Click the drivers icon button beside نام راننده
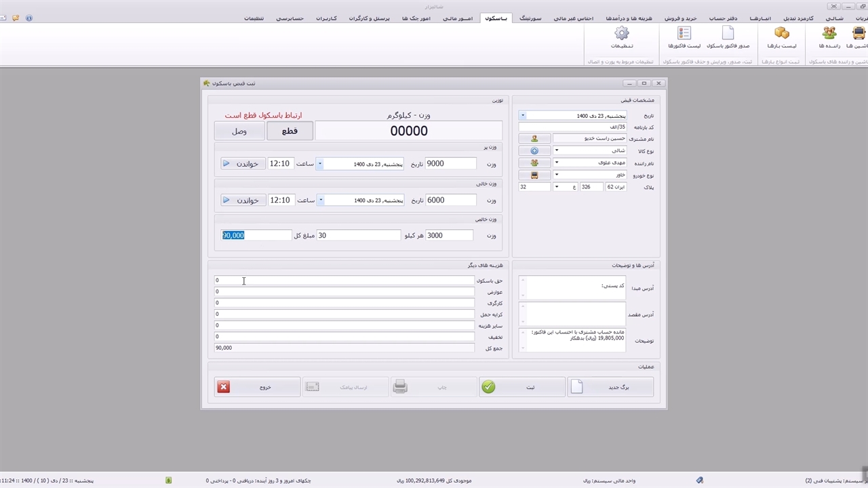This screenshot has width=868, height=488. (x=534, y=163)
